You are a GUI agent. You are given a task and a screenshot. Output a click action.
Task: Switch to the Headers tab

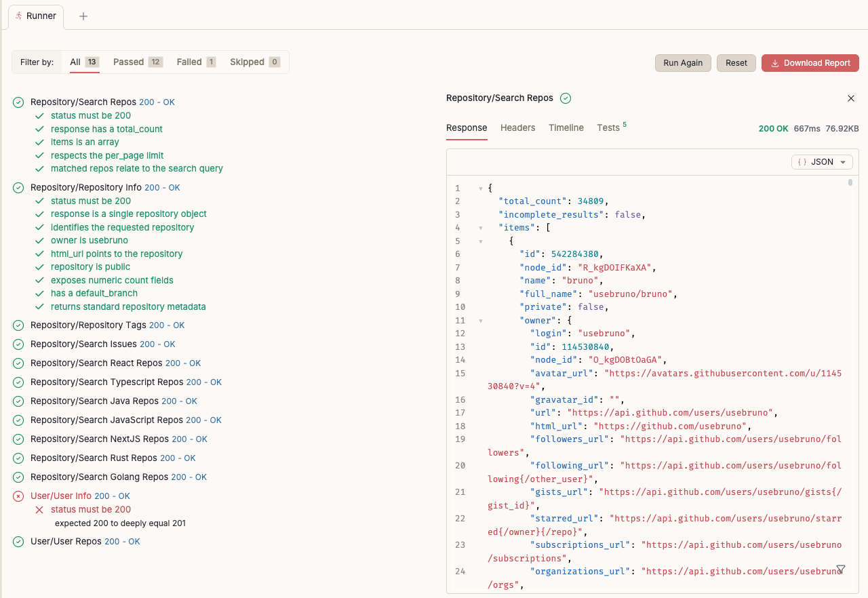(518, 127)
